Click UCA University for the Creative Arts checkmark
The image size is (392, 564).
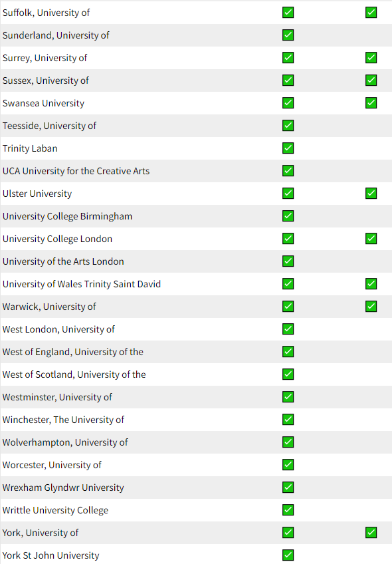[288, 170]
